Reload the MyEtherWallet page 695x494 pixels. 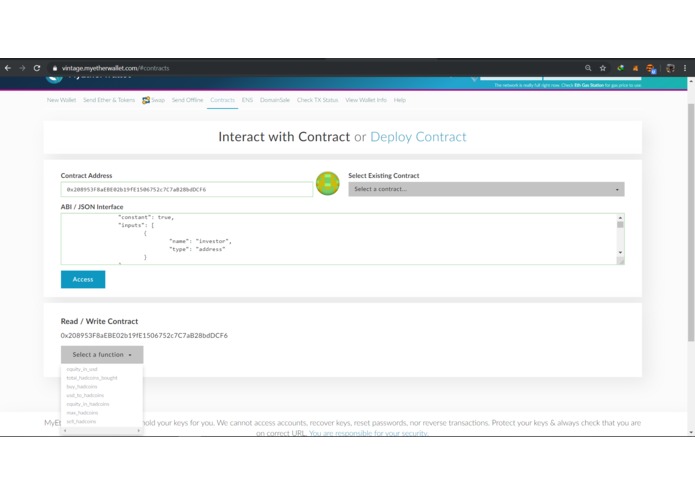click(37, 68)
